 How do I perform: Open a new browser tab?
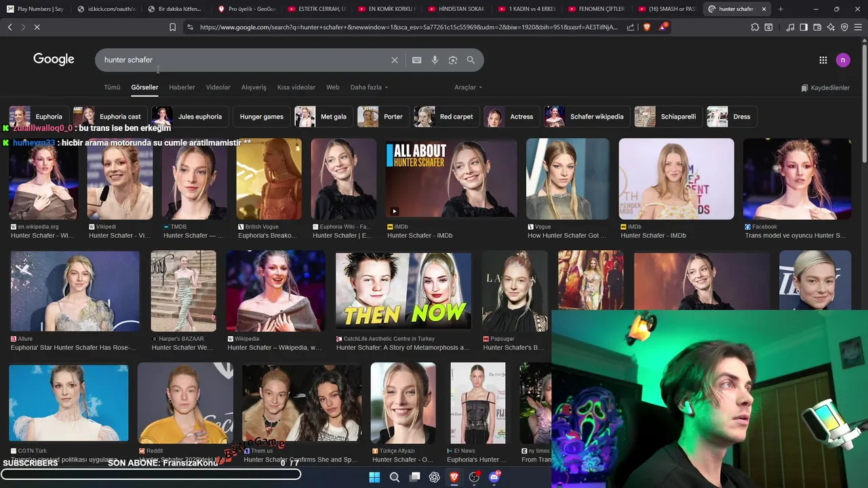coord(781,9)
